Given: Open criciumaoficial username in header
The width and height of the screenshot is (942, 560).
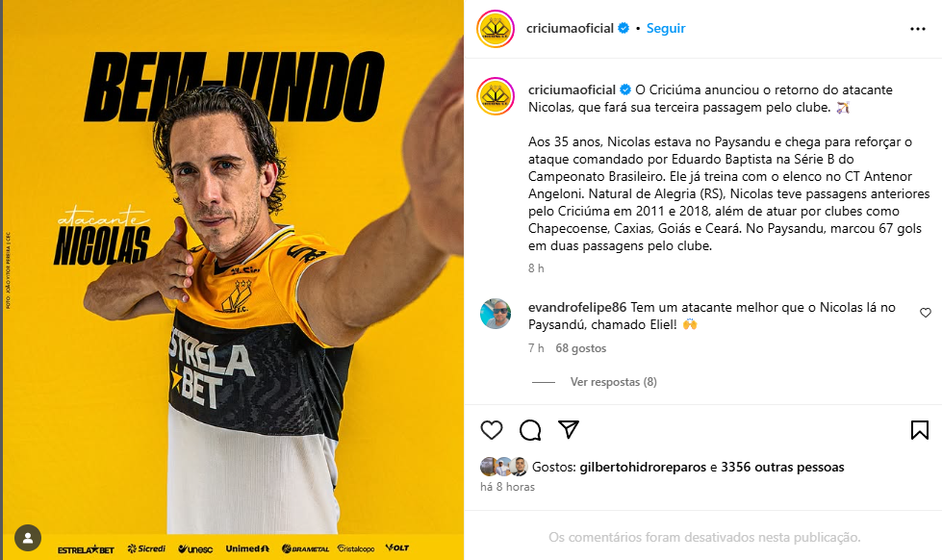Looking at the screenshot, I should click(x=570, y=28).
